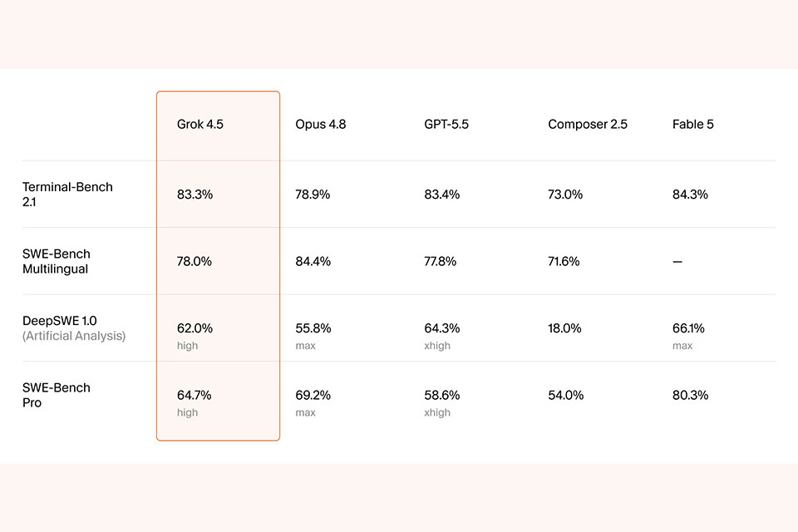Select the Terminal-Bench 2.1 row label

coord(67,195)
